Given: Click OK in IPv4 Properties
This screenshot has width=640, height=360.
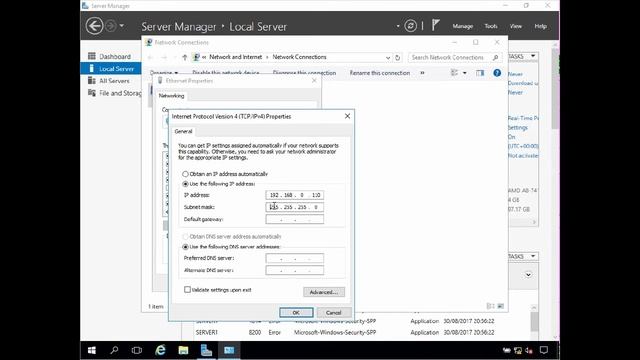Looking at the screenshot, I should [296, 313].
